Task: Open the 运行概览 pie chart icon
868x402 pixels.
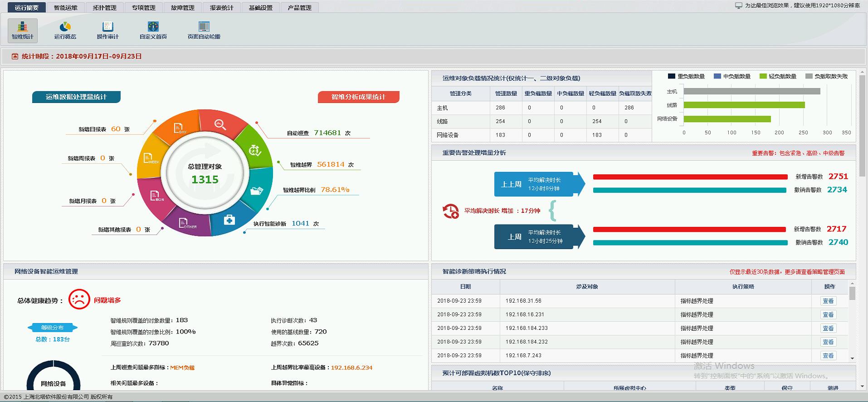Action: (x=65, y=30)
